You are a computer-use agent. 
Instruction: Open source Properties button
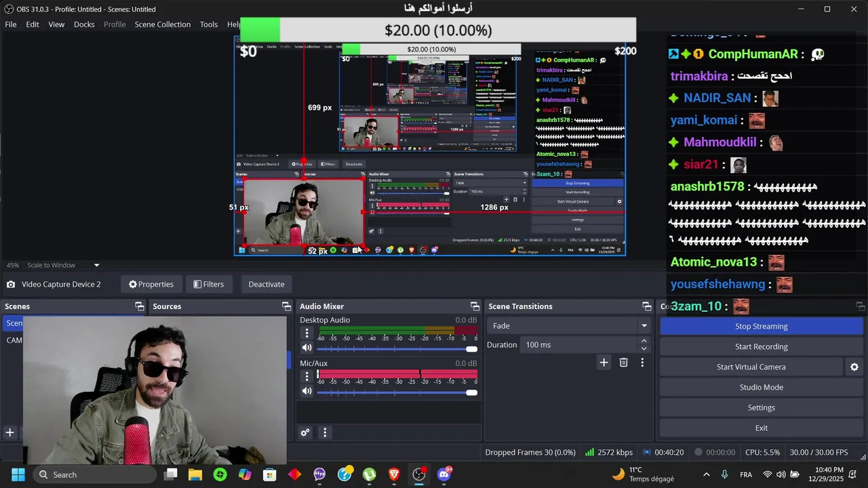[151, 284]
